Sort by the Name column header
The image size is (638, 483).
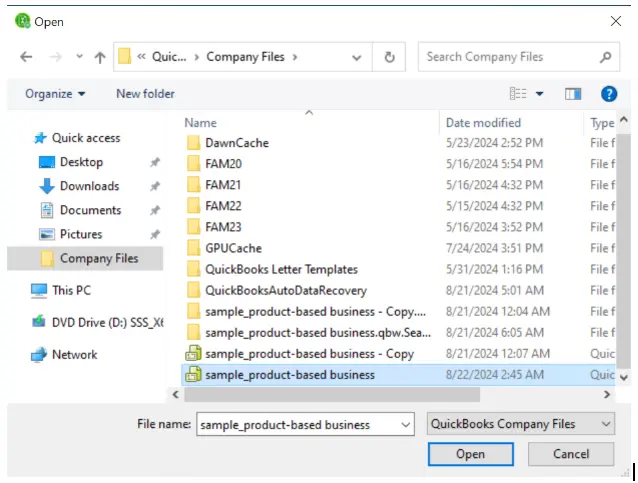(200, 123)
